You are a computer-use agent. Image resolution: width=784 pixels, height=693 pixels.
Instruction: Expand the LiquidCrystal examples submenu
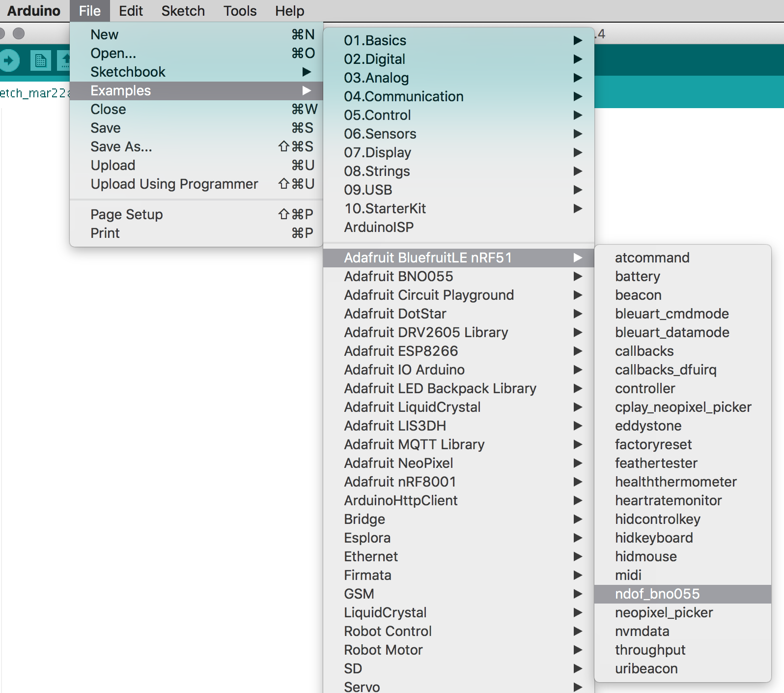point(459,612)
